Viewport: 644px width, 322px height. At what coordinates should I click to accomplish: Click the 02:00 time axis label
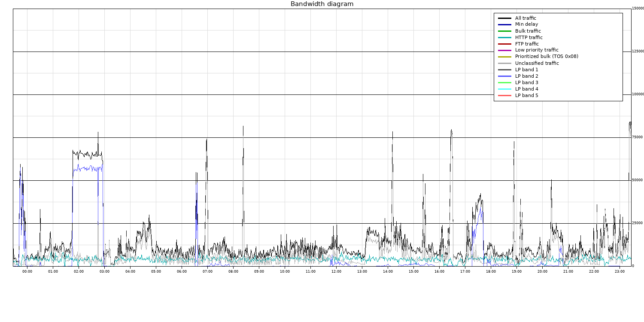click(x=79, y=271)
